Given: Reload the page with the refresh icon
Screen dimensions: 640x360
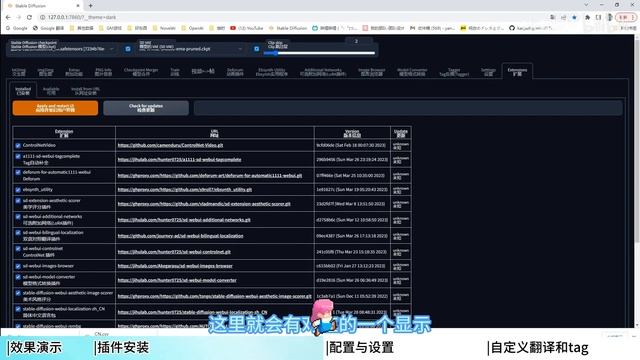Looking at the screenshot, I should pyautogui.click(x=29, y=17).
